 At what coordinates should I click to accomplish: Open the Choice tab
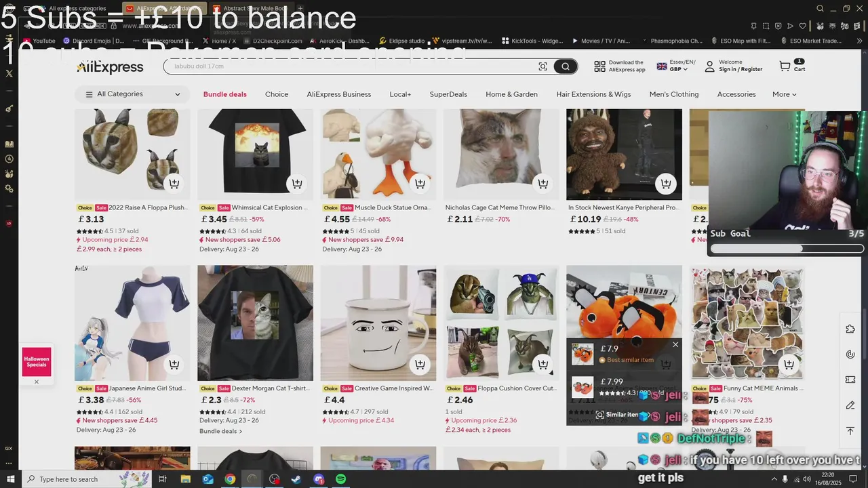(x=277, y=94)
